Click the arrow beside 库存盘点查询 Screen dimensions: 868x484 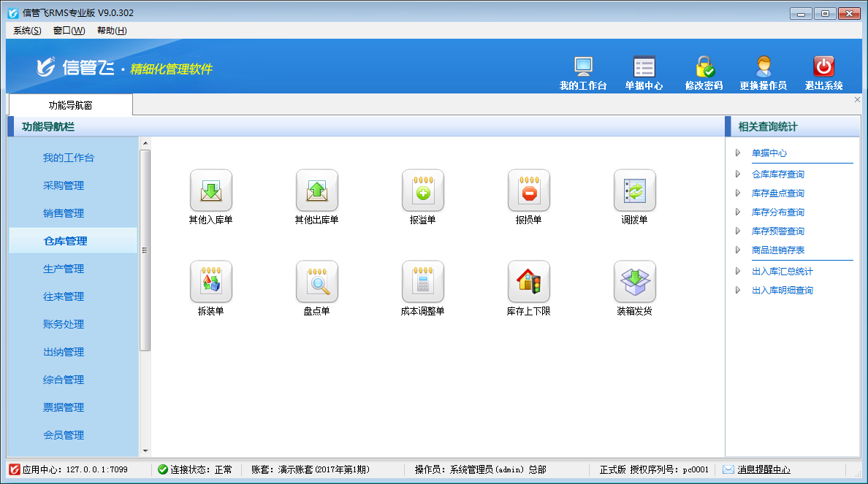click(738, 193)
